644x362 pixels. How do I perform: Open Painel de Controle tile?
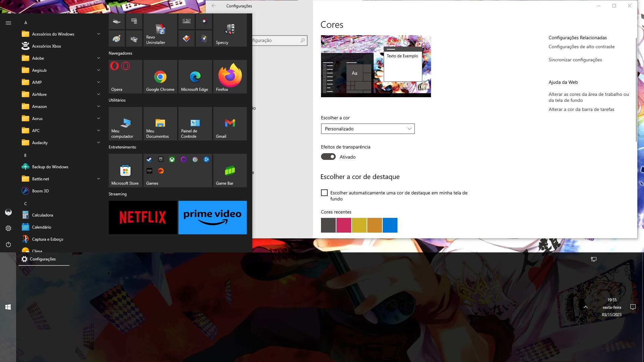(x=195, y=124)
